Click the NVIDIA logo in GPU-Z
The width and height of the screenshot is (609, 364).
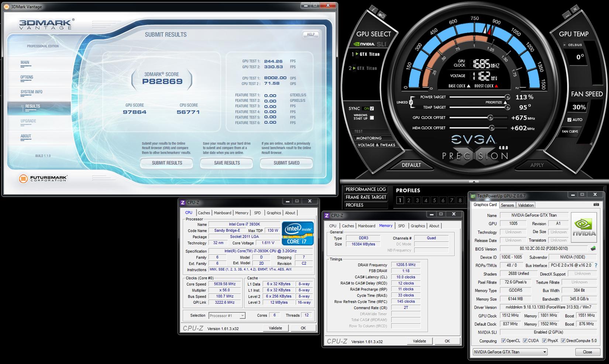pyautogui.click(x=584, y=227)
